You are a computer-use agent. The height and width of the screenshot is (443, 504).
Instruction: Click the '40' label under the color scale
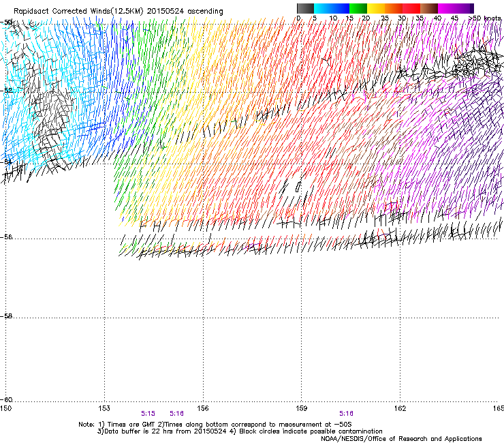pyautogui.click(x=437, y=18)
